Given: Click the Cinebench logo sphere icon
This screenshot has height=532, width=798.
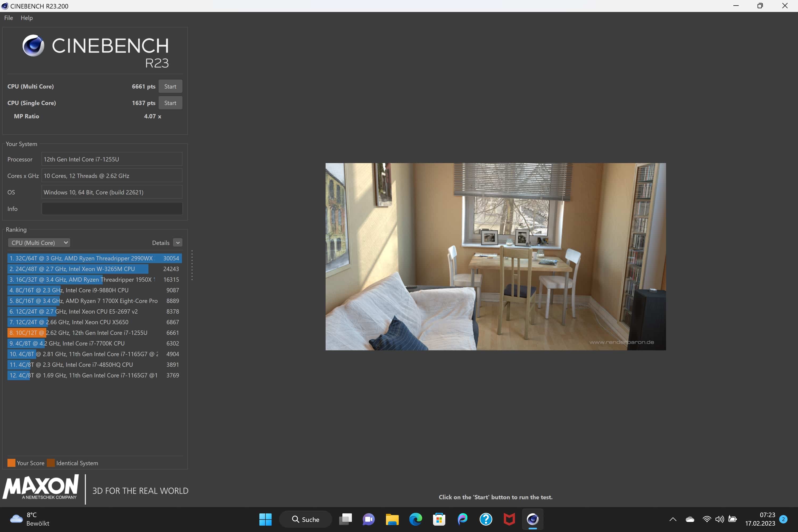Looking at the screenshot, I should (33, 45).
